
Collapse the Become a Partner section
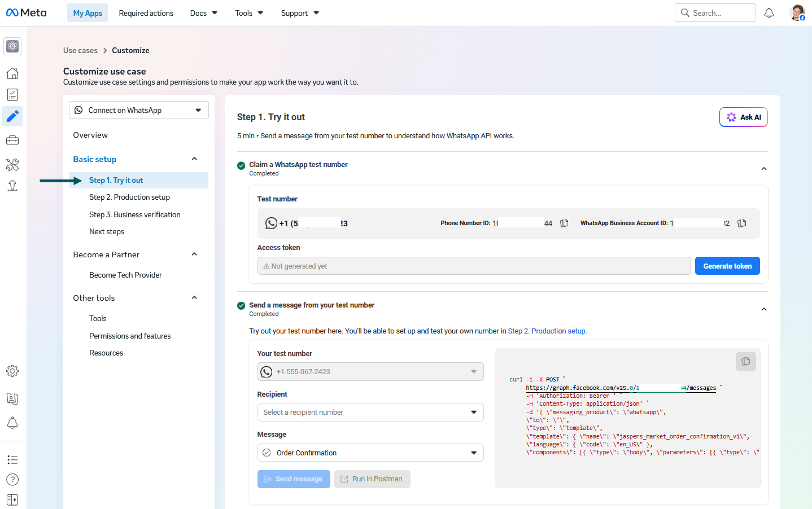point(194,254)
